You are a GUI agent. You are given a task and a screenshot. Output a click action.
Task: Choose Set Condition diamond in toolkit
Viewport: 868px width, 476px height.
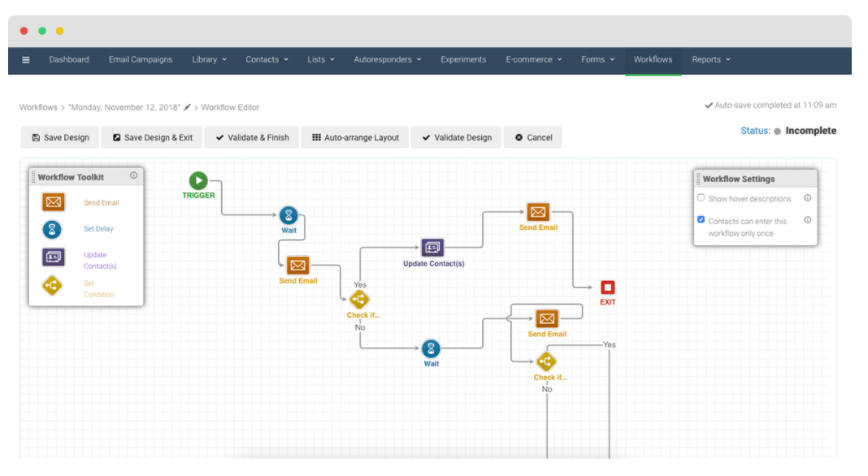pos(53,285)
